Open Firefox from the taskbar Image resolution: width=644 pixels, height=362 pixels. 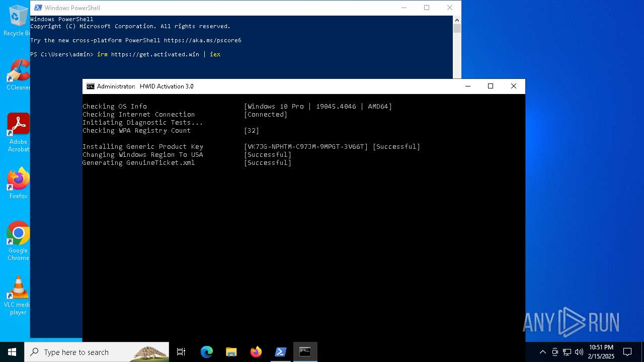click(x=256, y=352)
